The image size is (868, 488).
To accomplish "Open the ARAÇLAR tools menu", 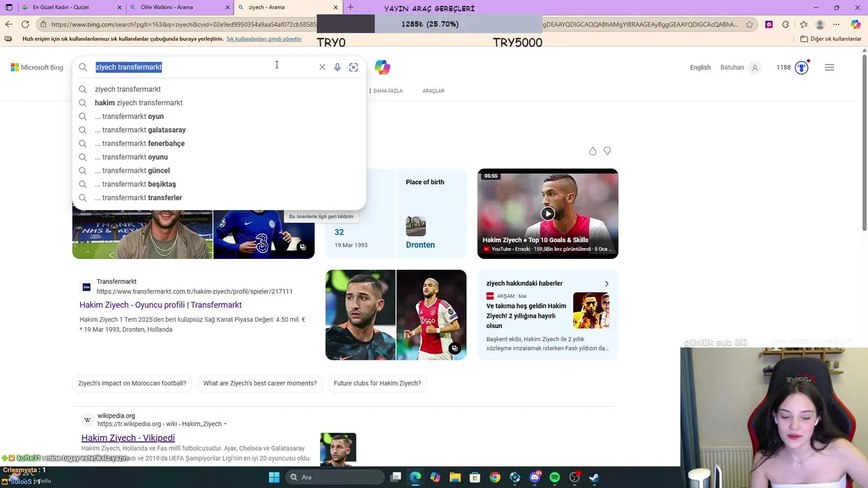I will click(433, 91).
